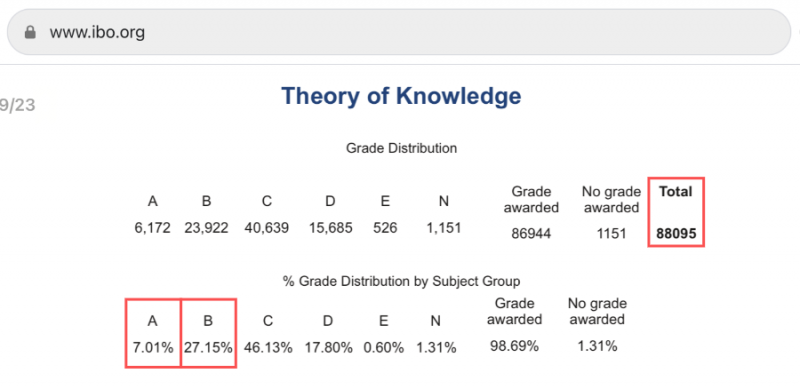This screenshot has height=389, width=800.
Task: Click the 46.13% grade C percentage
Action: [268, 348]
